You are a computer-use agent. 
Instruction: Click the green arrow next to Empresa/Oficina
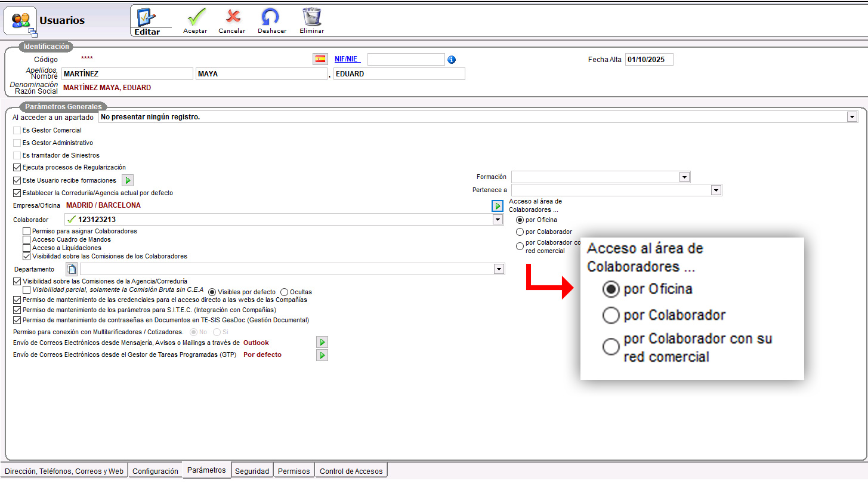(x=497, y=205)
